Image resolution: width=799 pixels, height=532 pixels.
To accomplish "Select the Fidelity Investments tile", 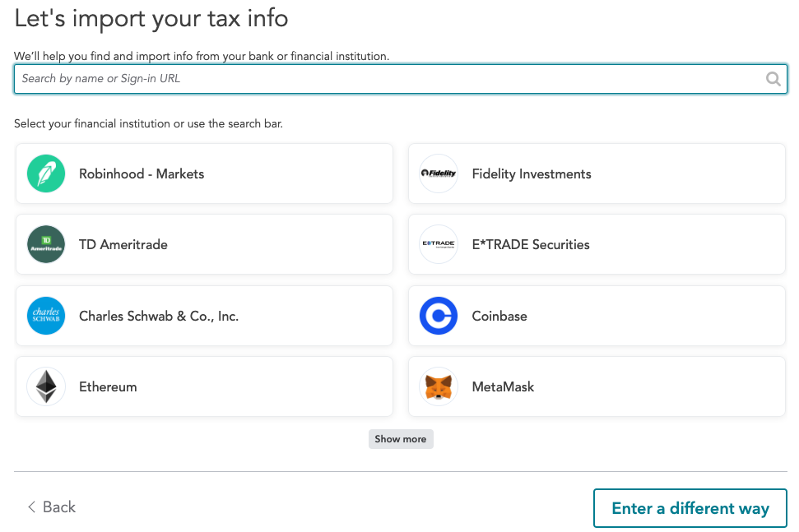I will (x=596, y=173).
